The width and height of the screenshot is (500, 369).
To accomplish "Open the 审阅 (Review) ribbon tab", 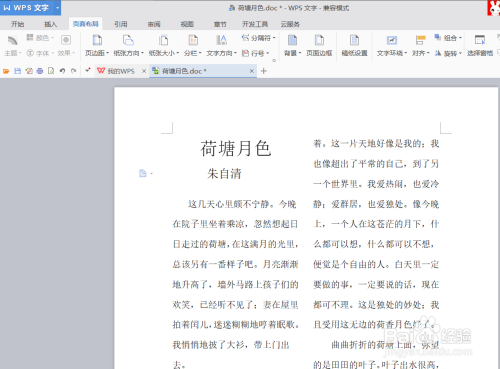I will 154,24.
